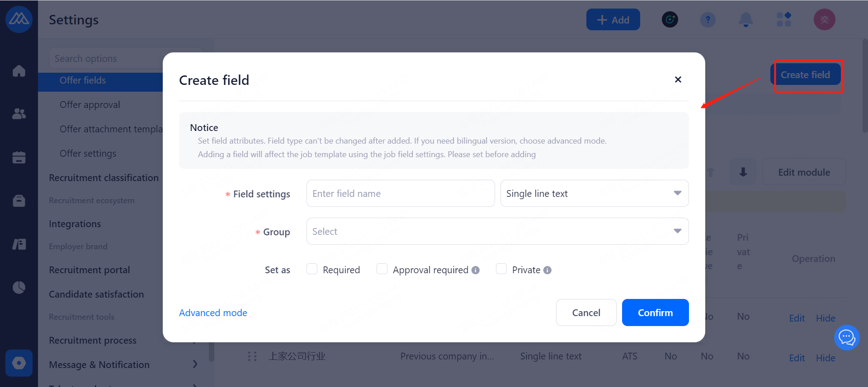Check the Private checkbox
The width and height of the screenshot is (868, 387).
(x=501, y=269)
